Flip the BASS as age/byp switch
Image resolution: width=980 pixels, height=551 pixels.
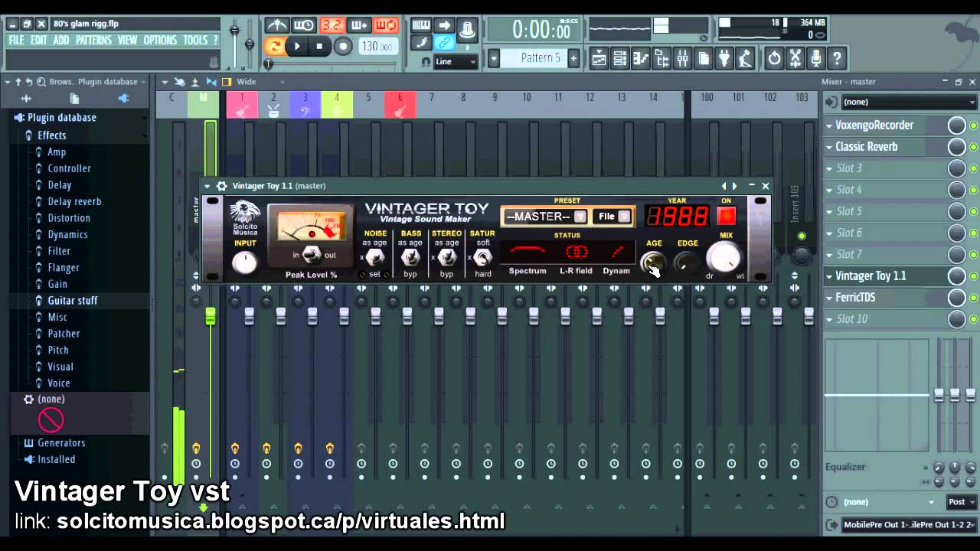(x=410, y=258)
